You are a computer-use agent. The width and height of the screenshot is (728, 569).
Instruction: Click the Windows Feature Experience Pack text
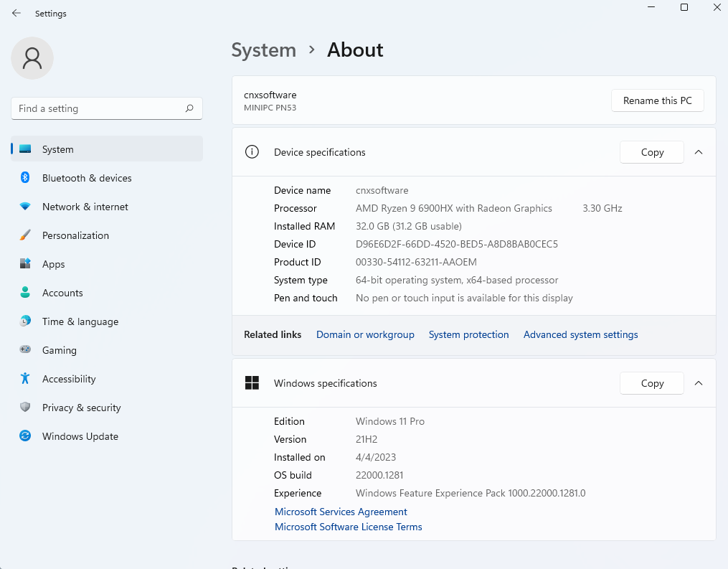[471, 493]
